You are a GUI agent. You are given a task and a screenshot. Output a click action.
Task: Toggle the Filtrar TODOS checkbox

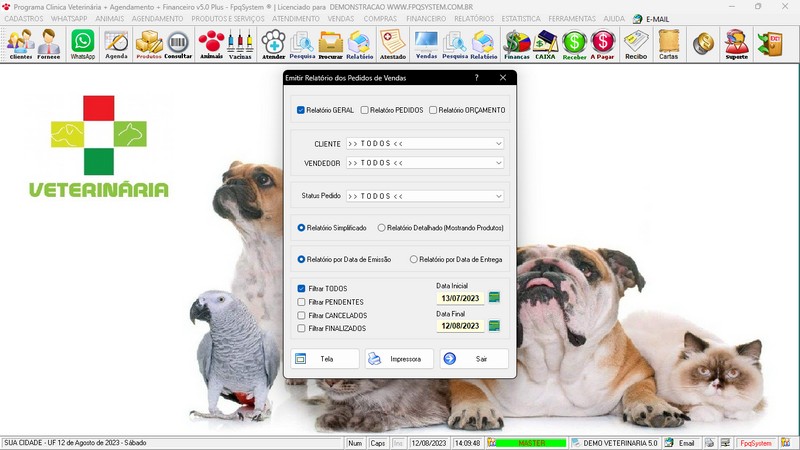pyautogui.click(x=302, y=289)
